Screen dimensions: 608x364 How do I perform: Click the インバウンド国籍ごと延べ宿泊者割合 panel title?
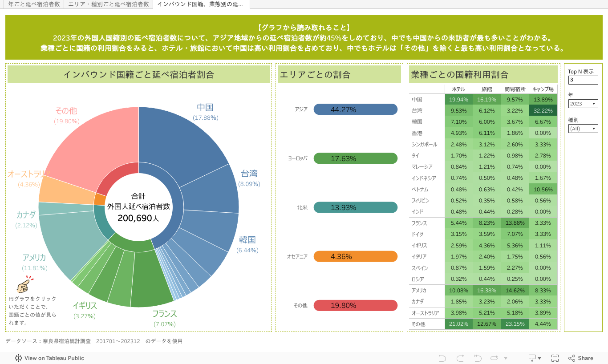(138, 74)
